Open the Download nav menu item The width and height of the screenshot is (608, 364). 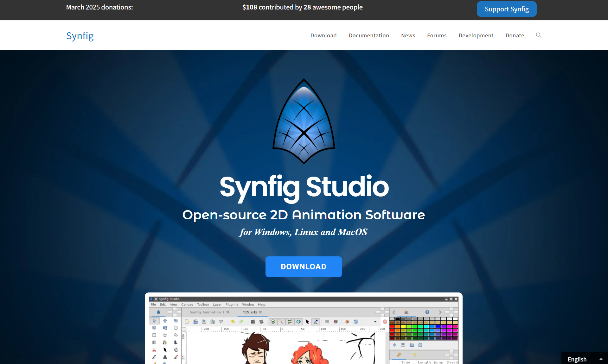(323, 35)
